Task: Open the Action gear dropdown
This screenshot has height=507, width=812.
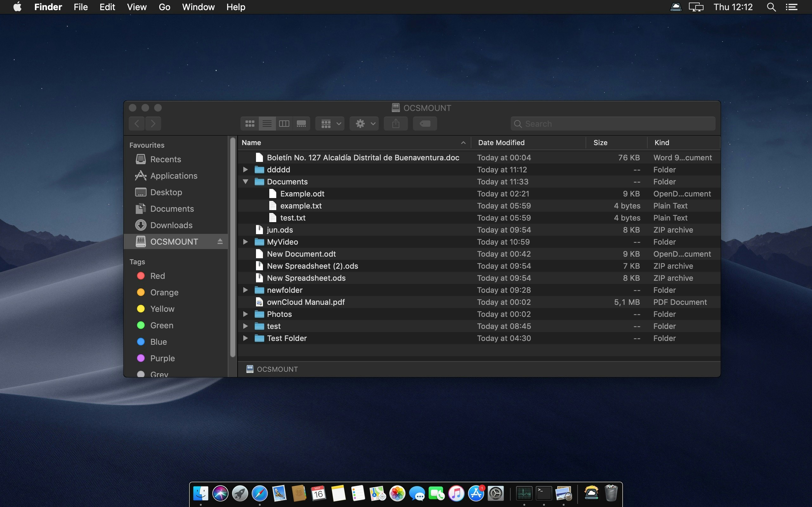Action: [x=364, y=123]
